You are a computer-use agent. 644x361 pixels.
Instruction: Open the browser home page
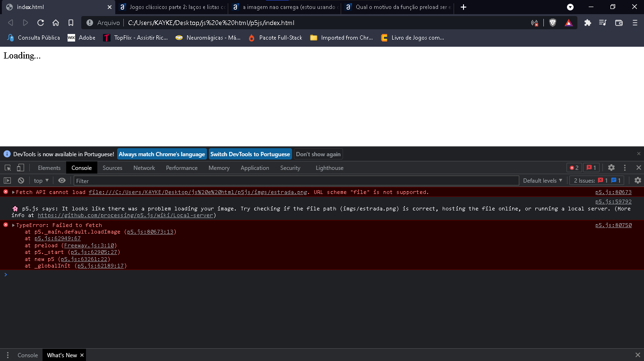[x=56, y=23]
